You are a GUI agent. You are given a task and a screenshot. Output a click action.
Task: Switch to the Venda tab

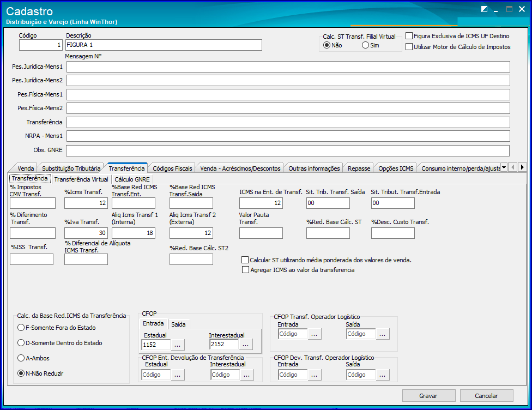pyautogui.click(x=26, y=168)
